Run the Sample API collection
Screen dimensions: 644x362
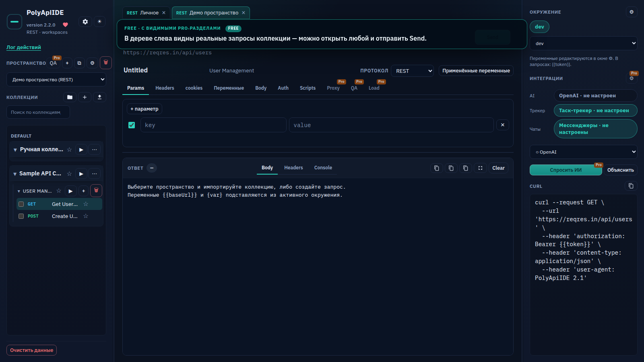point(81,174)
